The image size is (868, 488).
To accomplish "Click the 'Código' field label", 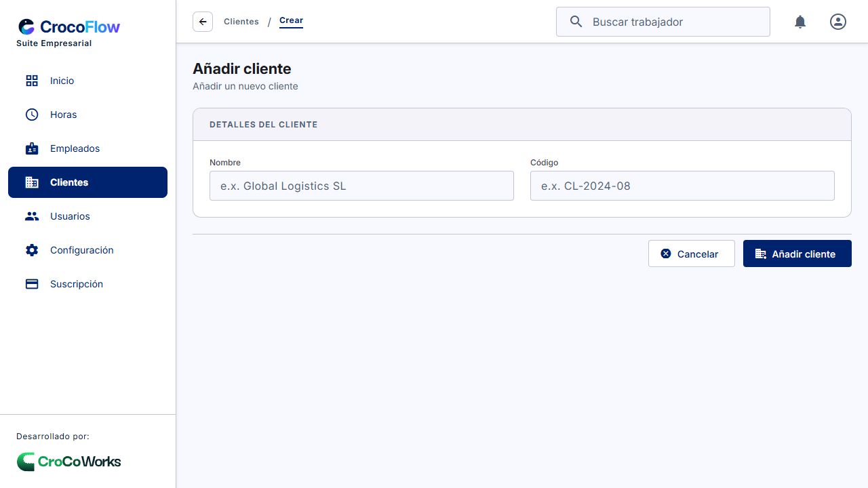I will (545, 163).
